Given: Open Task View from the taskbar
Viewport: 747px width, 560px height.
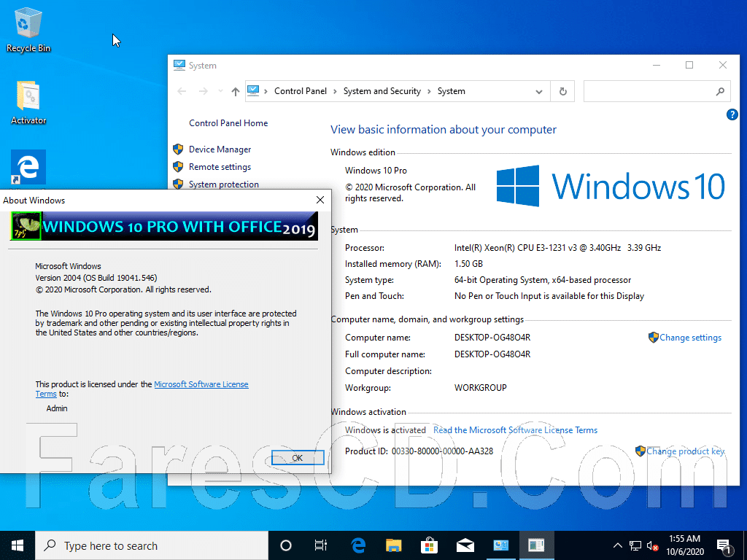Looking at the screenshot, I should pyautogui.click(x=321, y=545).
